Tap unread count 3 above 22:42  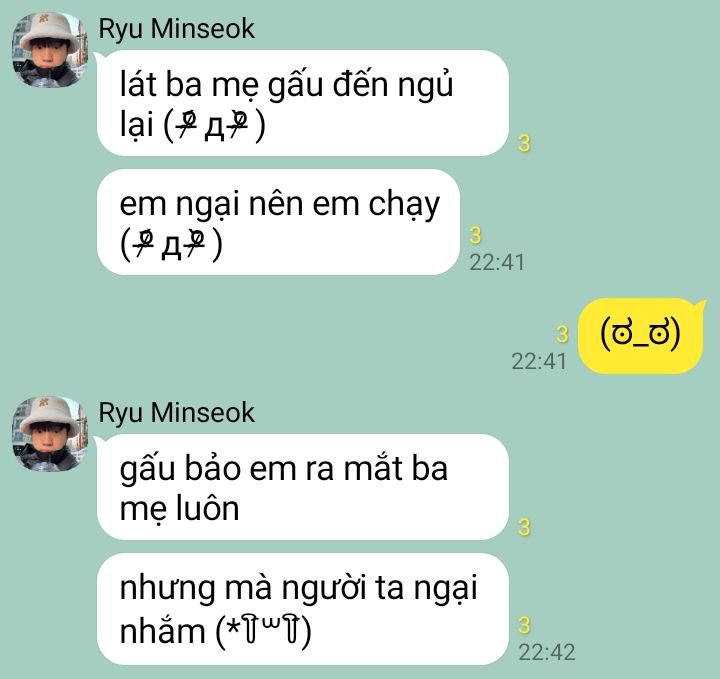point(524,625)
